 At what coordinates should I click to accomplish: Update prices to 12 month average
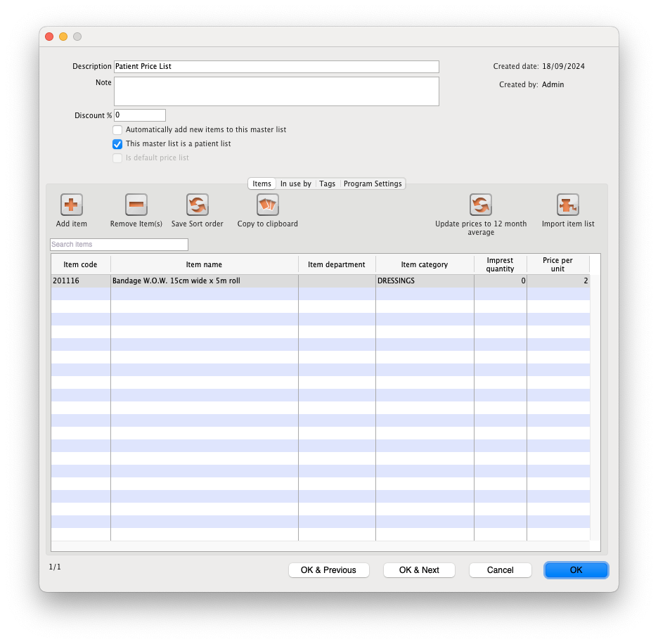(481, 205)
